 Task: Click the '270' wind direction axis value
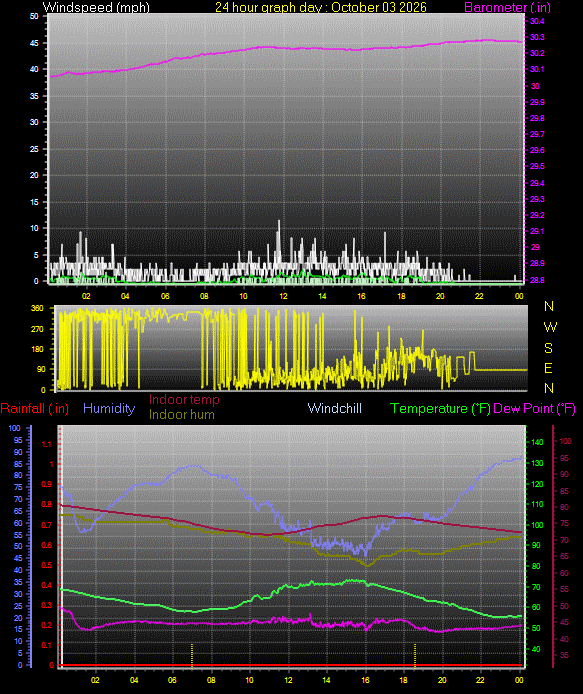pyautogui.click(x=38, y=329)
